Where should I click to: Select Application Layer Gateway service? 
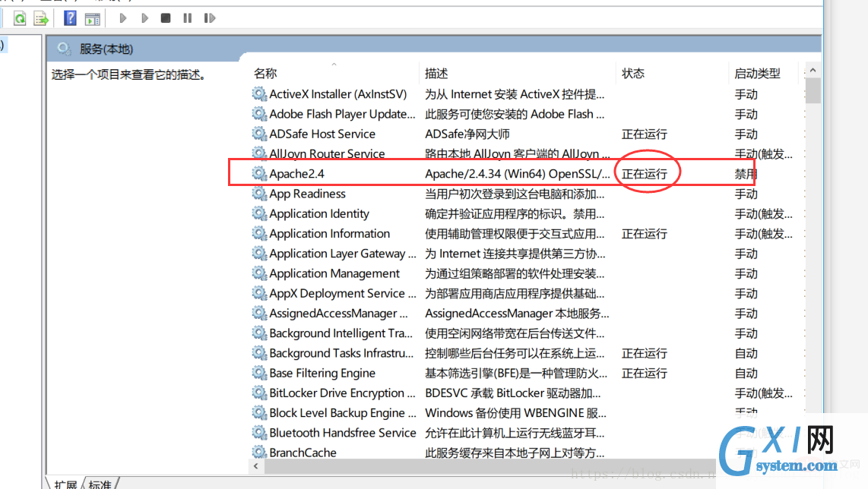tap(343, 254)
